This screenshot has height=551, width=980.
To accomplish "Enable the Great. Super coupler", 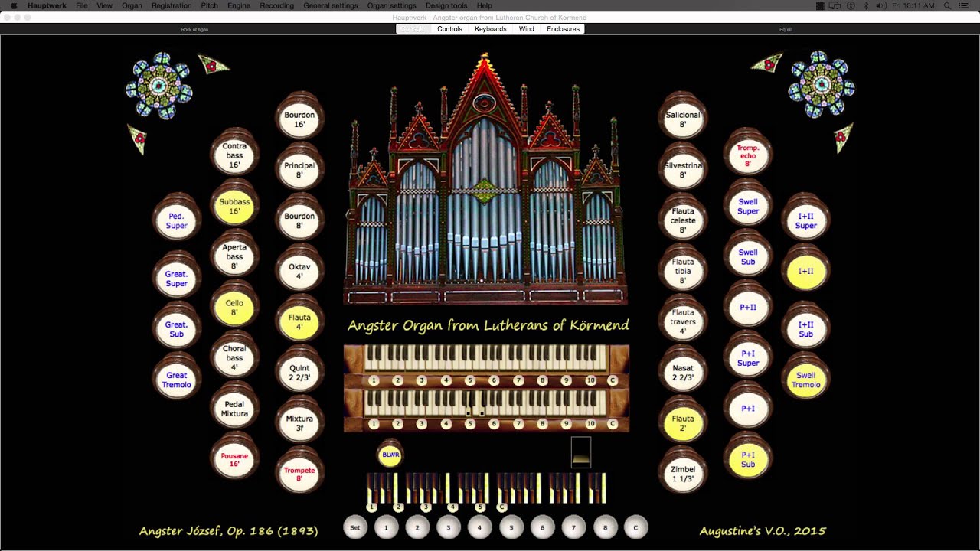I will click(x=176, y=278).
